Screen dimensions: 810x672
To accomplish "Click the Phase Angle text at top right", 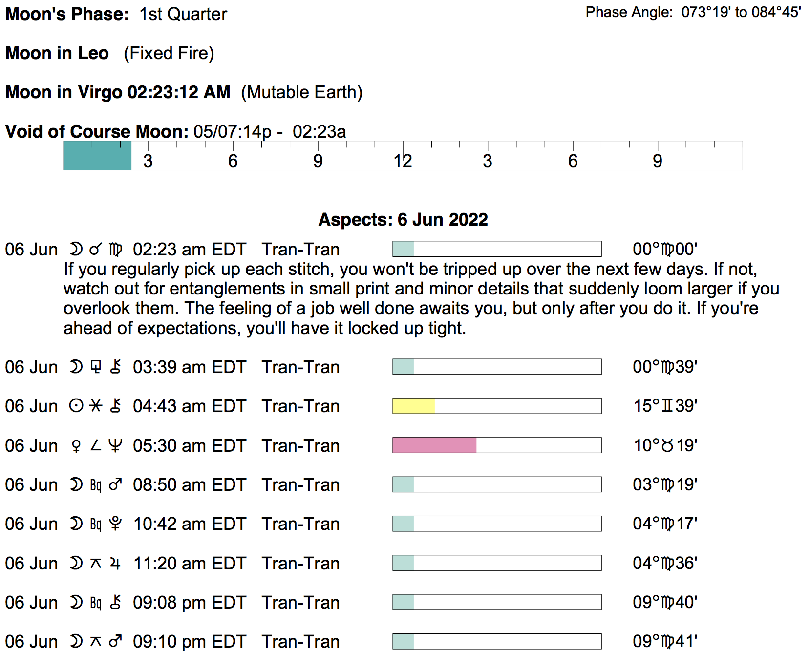I will (693, 12).
